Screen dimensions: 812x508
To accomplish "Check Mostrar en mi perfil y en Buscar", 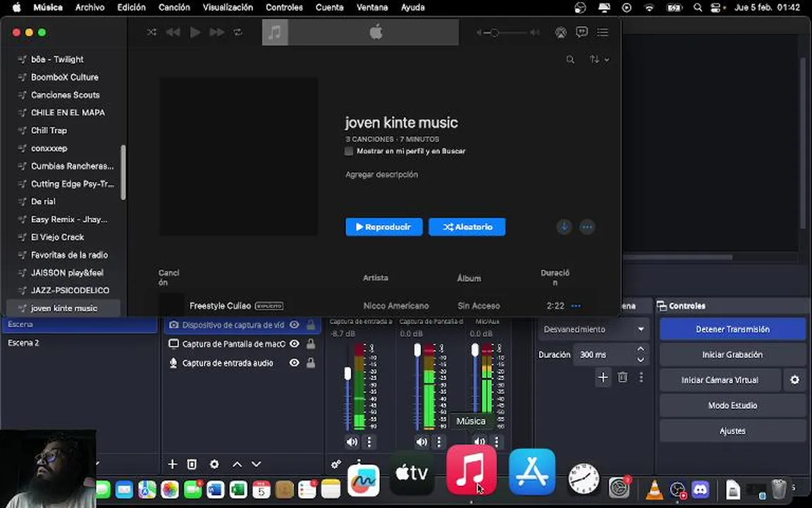I will [349, 152].
